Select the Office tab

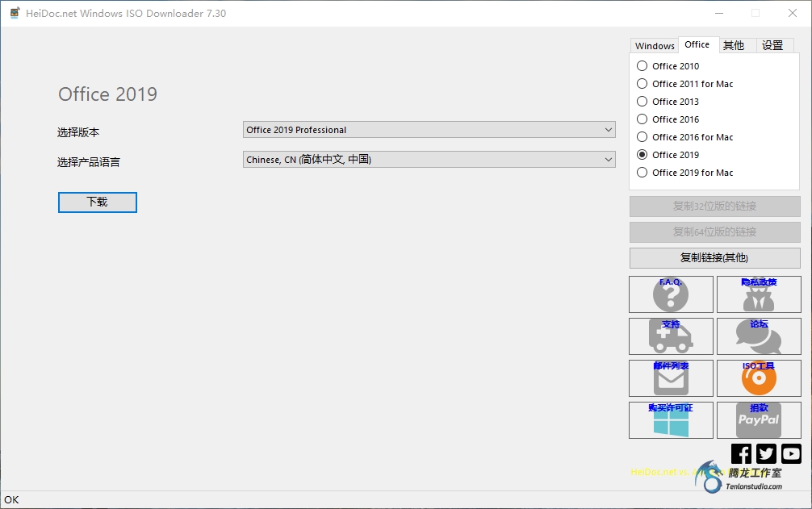(x=697, y=44)
